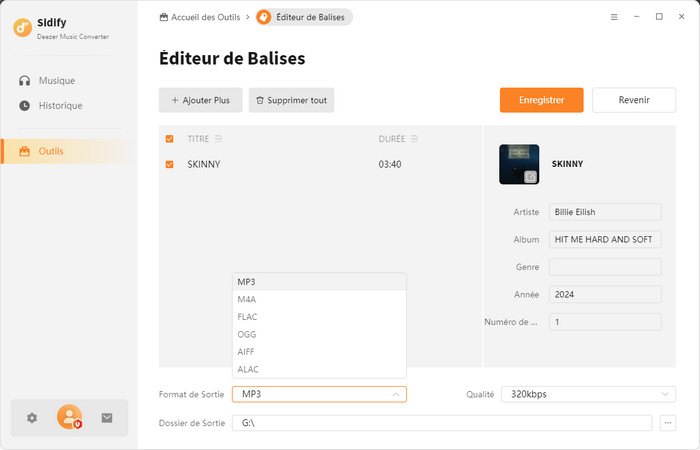Open settings gear in sidebar bottom
700x450 pixels.
pos(32,418)
